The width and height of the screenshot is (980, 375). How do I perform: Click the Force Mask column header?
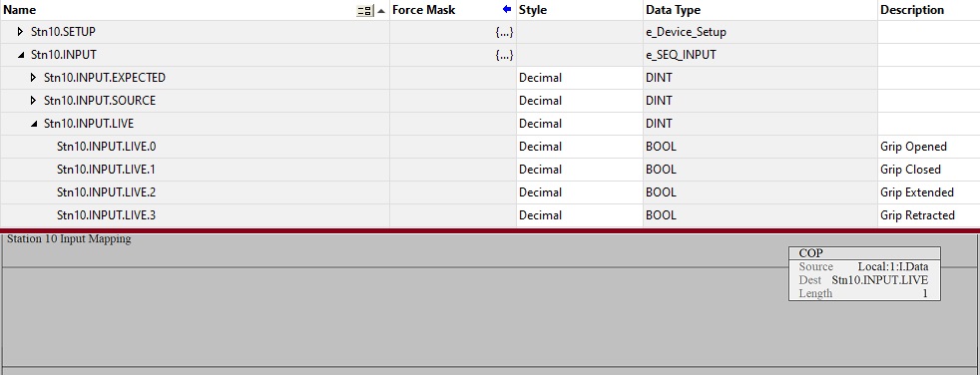coord(453,10)
